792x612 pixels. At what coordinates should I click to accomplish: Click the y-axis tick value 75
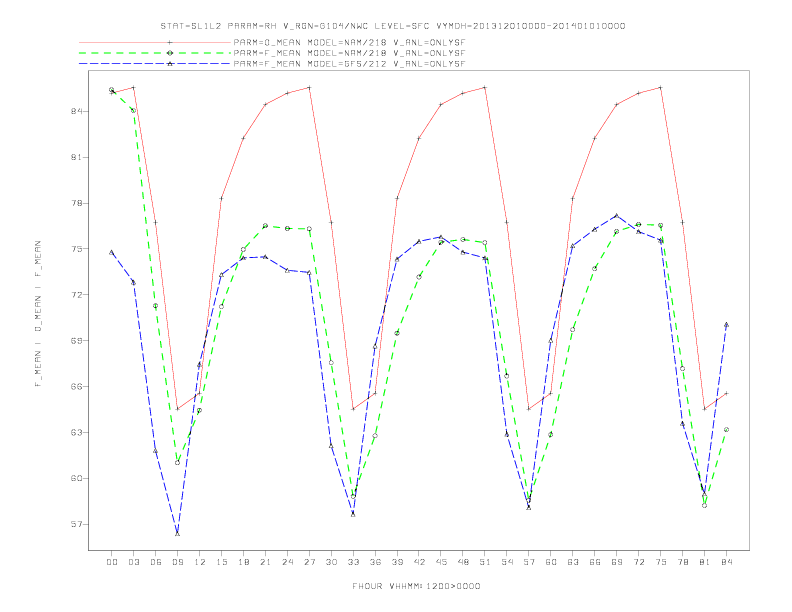coord(77,248)
